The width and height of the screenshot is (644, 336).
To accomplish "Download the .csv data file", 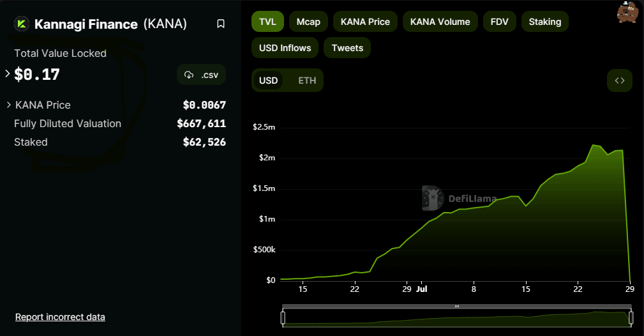I will pos(201,75).
